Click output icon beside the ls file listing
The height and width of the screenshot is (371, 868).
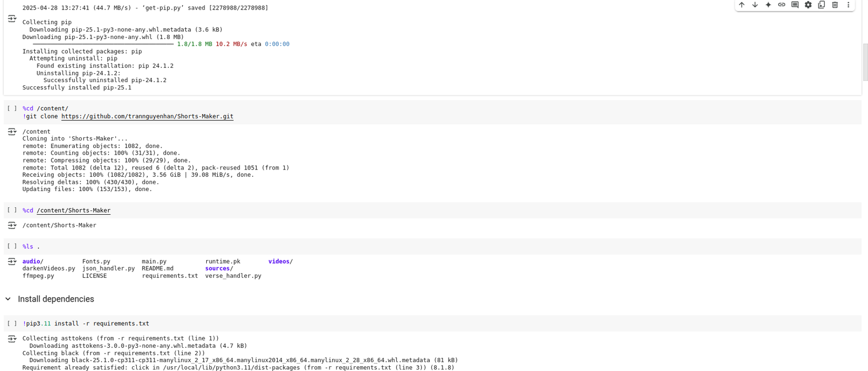pyautogui.click(x=12, y=262)
